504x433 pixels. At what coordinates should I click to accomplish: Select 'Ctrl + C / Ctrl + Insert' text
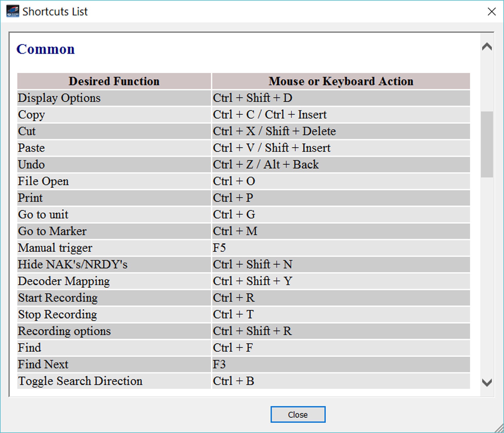click(270, 115)
